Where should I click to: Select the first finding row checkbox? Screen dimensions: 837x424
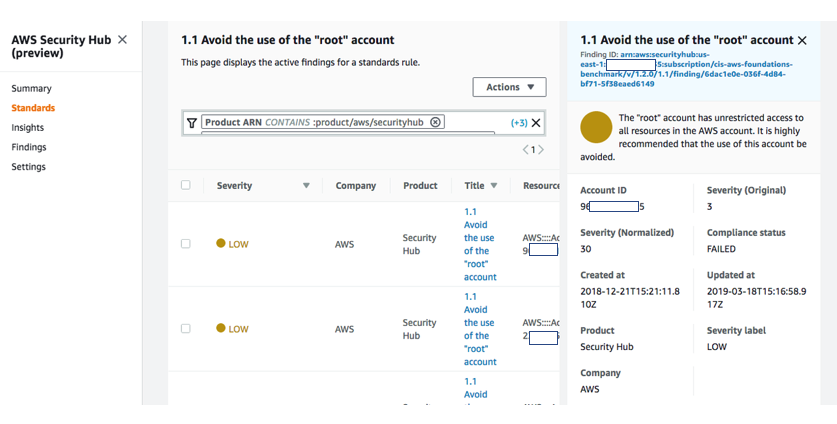[x=185, y=244]
